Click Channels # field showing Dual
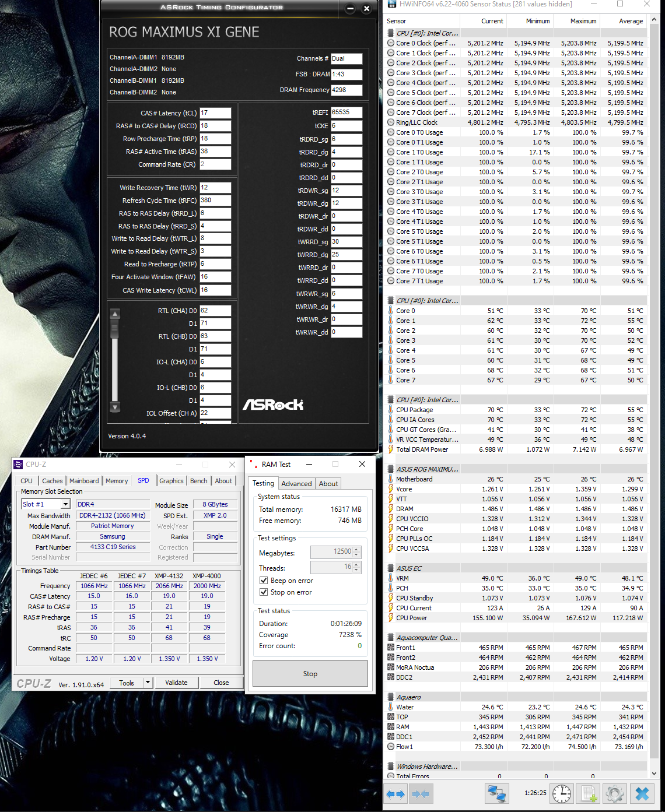This screenshot has height=812, width=665. tap(346, 59)
